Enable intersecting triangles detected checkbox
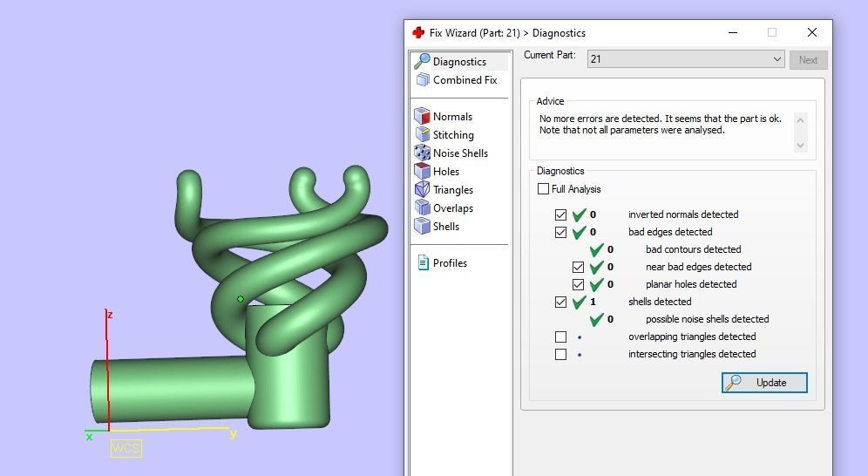 point(560,354)
